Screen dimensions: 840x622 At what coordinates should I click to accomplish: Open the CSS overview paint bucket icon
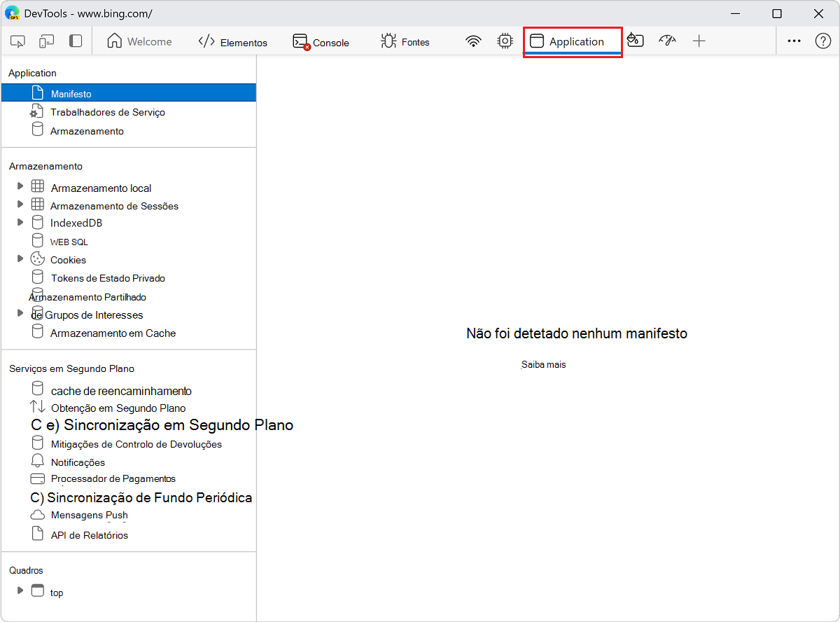click(x=635, y=41)
